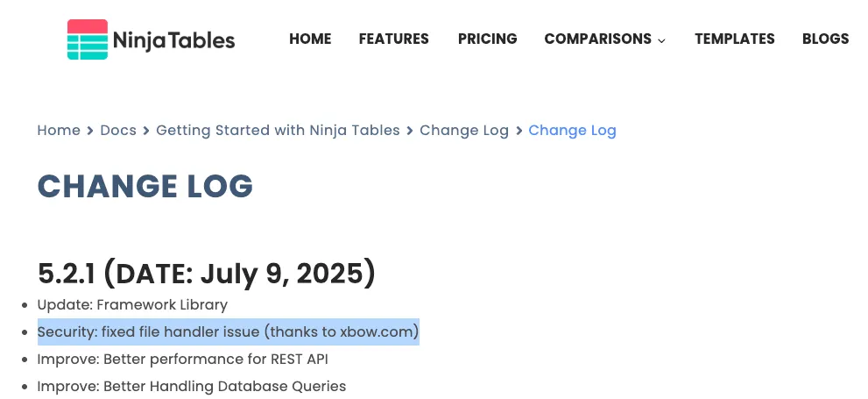Navigate to BLOGS in the header
The height and width of the screenshot is (399, 868).
point(825,39)
